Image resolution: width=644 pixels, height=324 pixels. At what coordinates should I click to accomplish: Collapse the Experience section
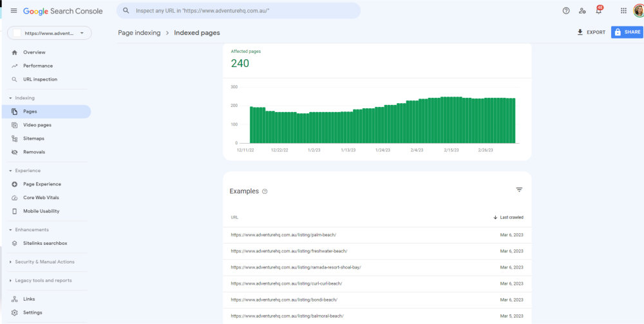click(x=11, y=171)
